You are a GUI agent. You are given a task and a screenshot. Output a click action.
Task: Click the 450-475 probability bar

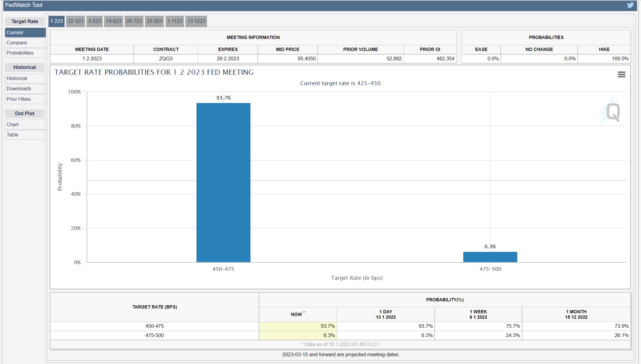point(223,182)
